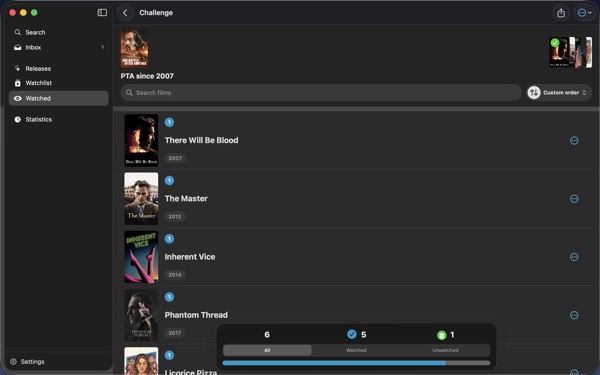Click the PTA since 2007 title
This screenshot has height=375, width=600.
(x=147, y=76)
